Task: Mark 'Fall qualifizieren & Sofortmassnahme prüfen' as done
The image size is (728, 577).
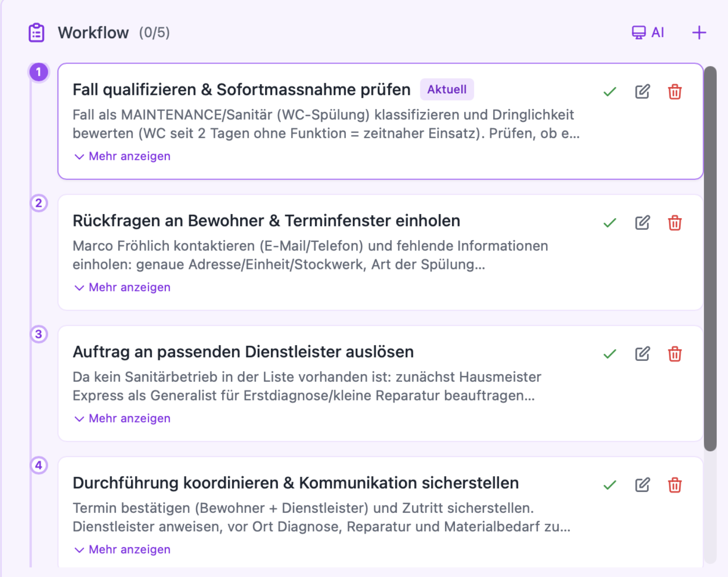Action: [x=610, y=91]
